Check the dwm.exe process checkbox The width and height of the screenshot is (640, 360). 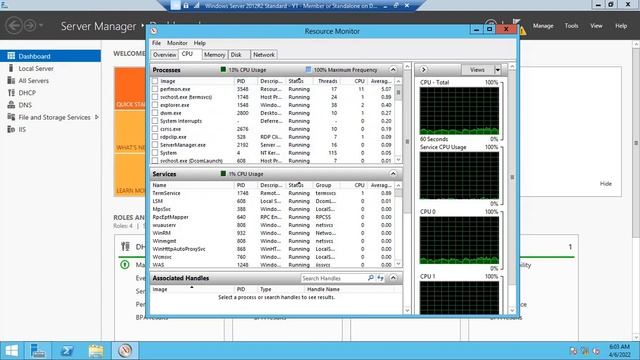155,113
